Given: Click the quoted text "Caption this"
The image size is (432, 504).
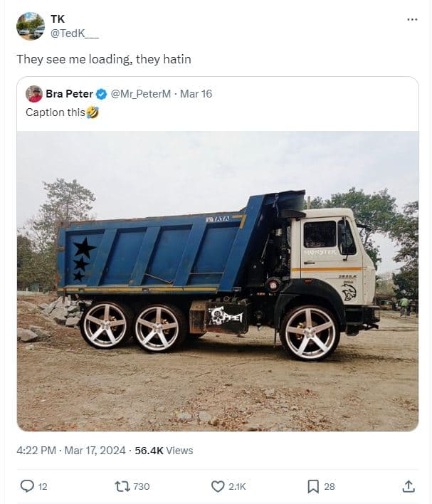Looking at the screenshot, I should [56, 112].
